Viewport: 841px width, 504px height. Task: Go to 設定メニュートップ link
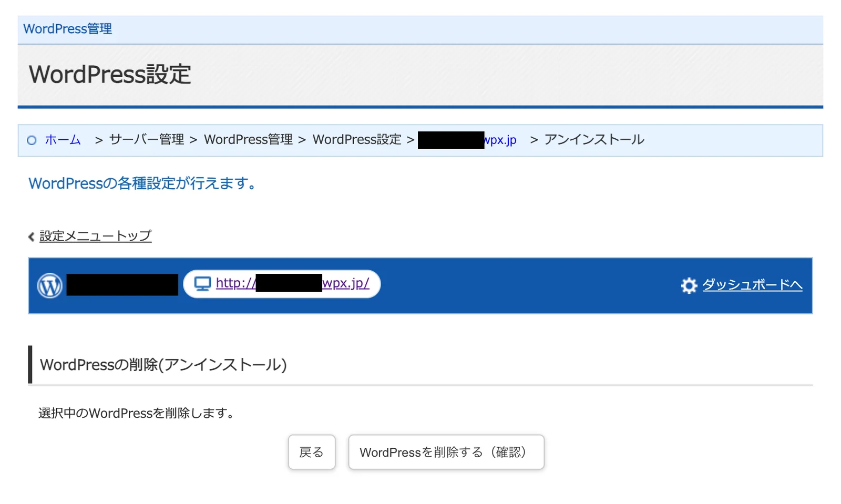coord(96,236)
